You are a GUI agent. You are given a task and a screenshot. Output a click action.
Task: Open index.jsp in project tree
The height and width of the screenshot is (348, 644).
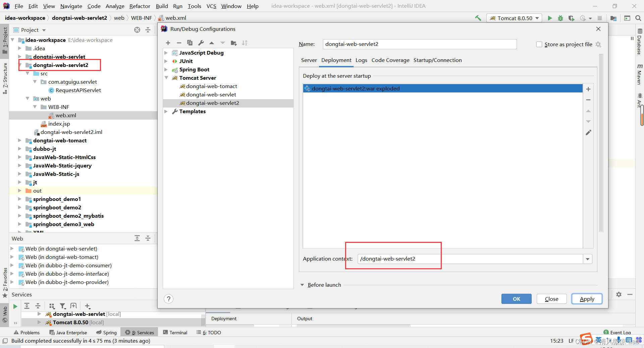point(59,124)
